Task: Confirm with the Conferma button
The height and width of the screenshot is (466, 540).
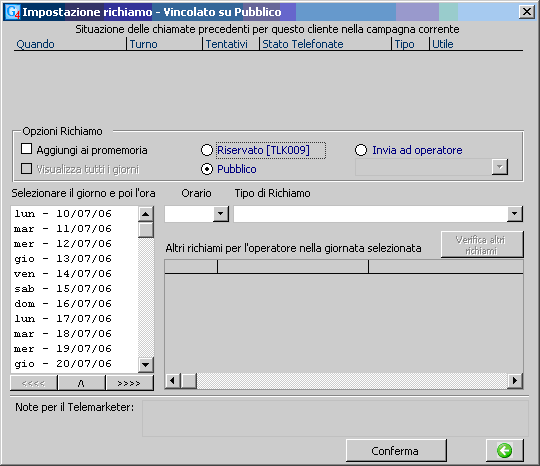Action: 396,451
